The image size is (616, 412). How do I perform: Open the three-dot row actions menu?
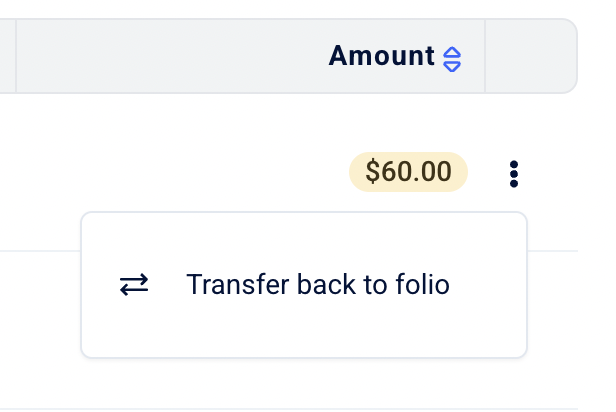(x=514, y=173)
